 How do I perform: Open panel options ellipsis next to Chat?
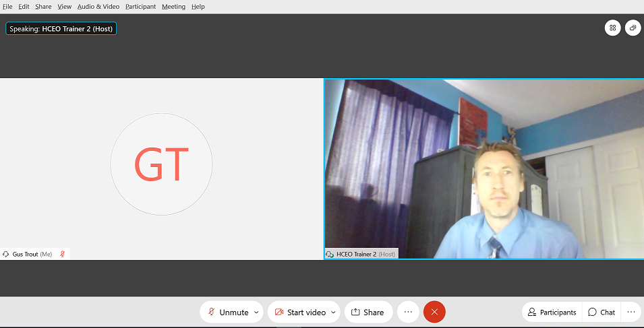click(x=631, y=312)
